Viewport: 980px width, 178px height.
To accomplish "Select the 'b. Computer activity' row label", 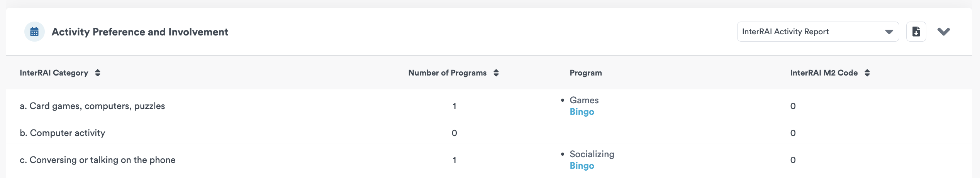I will 63,133.
